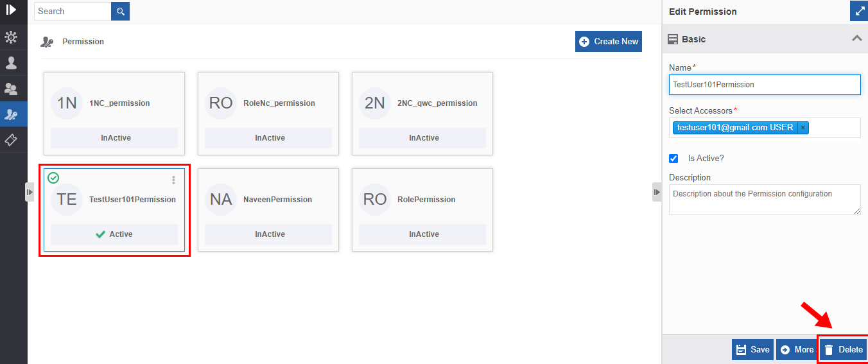Collapse the Basic section chevron

click(856, 39)
